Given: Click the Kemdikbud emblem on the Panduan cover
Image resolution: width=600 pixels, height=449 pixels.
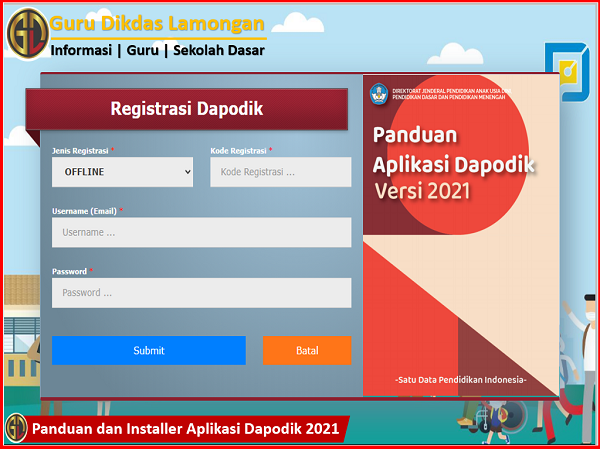Looking at the screenshot, I should click(379, 94).
